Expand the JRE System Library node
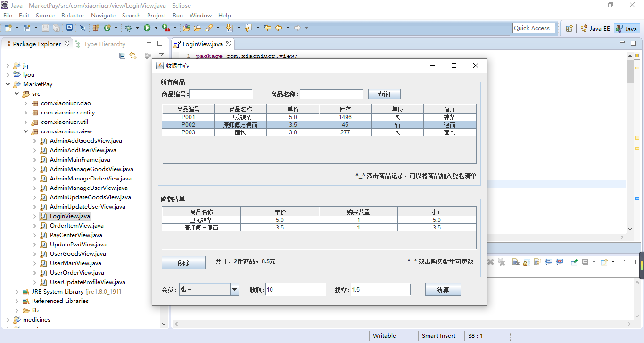 pos(17,292)
